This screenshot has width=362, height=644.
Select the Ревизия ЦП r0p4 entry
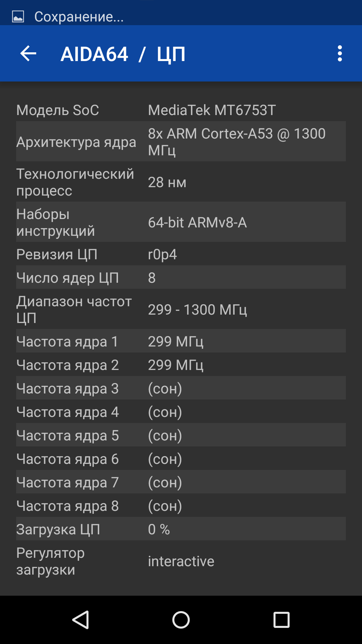(x=181, y=254)
